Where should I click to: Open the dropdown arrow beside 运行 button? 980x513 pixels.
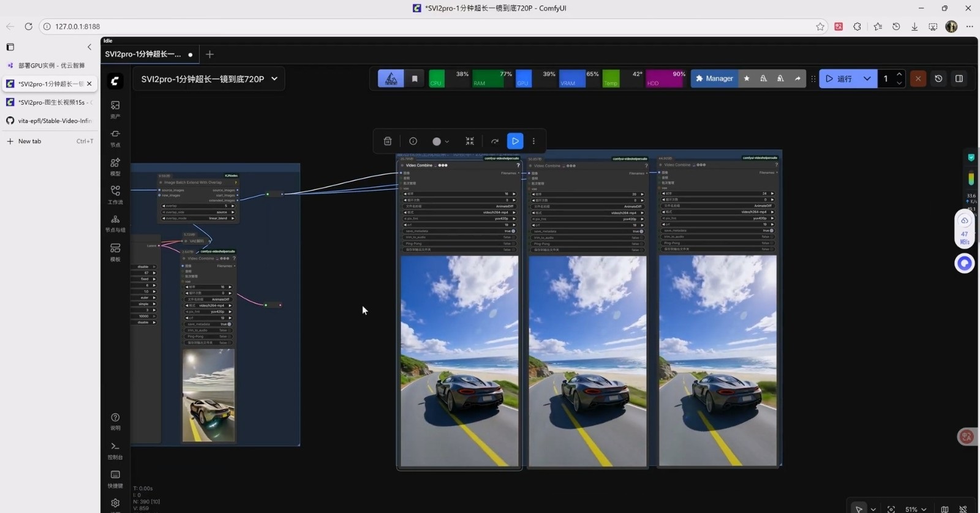pyautogui.click(x=867, y=79)
